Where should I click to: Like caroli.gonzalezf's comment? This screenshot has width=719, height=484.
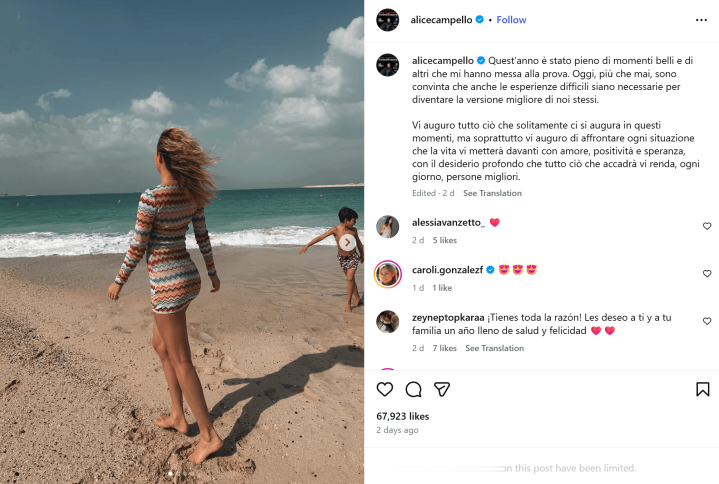tap(707, 274)
